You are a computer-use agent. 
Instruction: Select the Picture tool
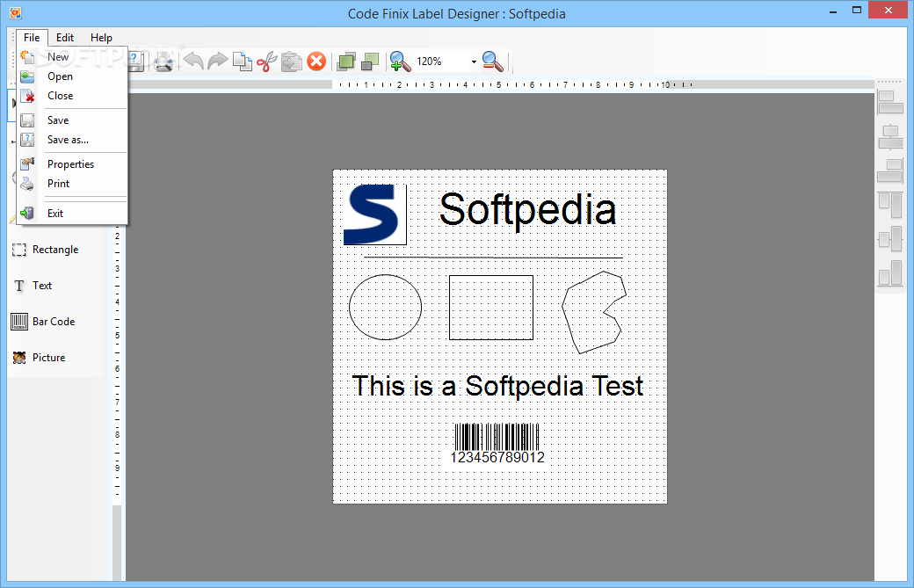coord(49,358)
